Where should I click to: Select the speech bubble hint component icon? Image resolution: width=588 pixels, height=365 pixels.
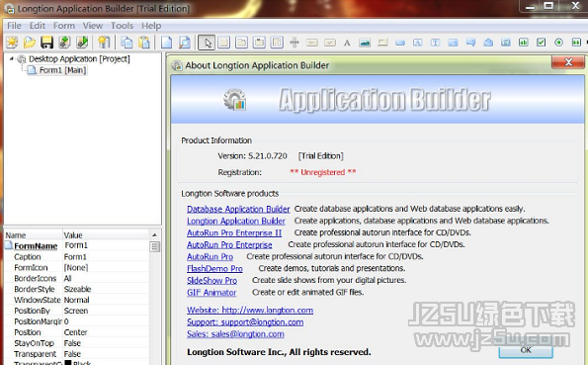click(x=470, y=43)
